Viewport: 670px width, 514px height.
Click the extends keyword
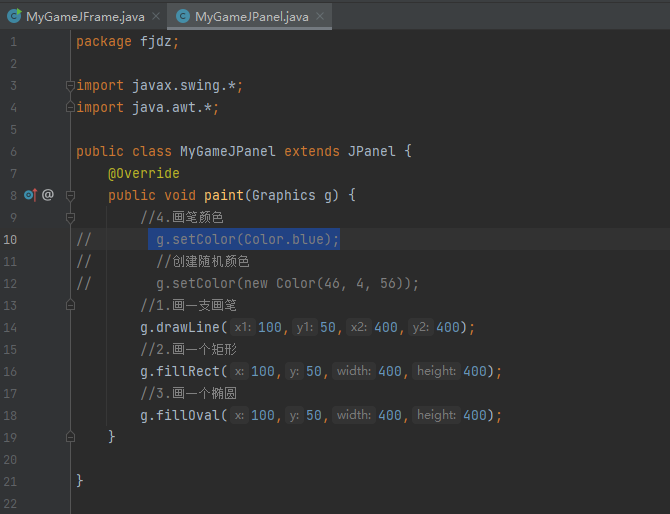click(311, 151)
